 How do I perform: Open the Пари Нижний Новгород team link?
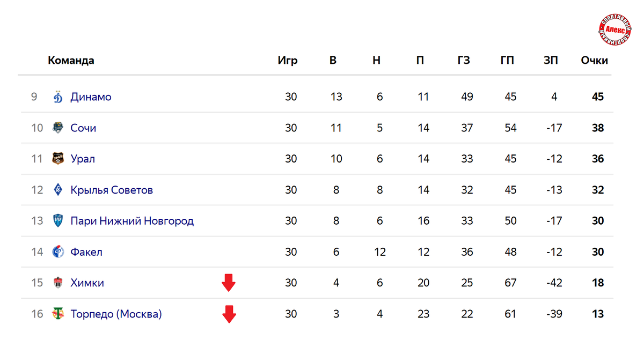(x=132, y=221)
